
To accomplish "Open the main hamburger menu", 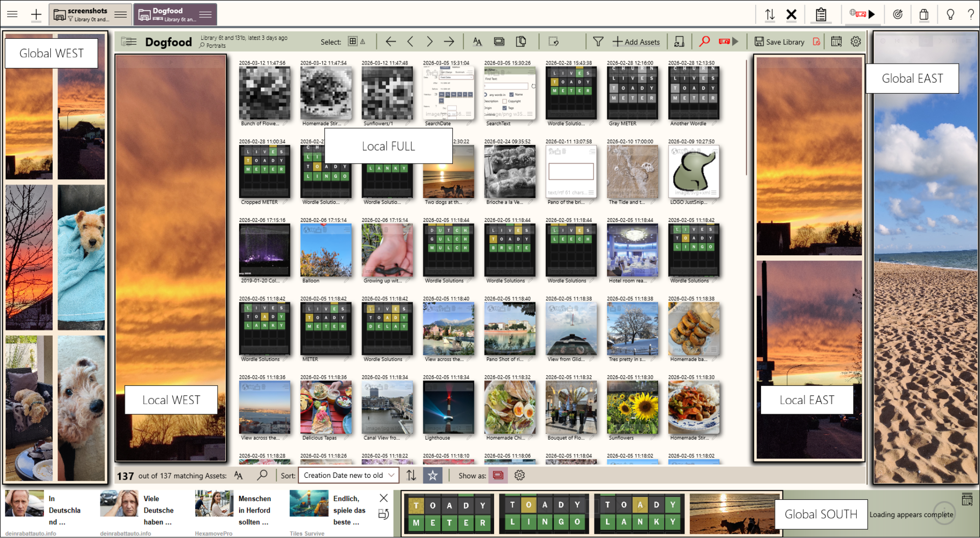I will (x=12, y=14).
